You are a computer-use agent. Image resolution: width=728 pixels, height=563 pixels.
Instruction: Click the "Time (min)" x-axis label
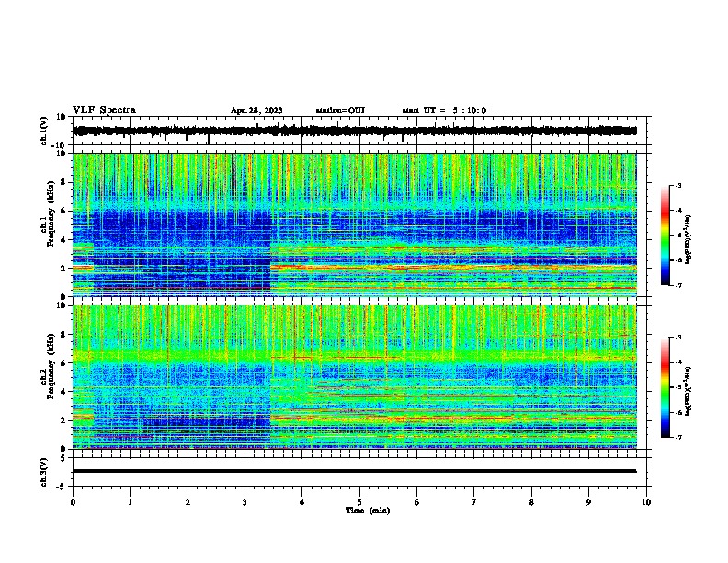coord(368,511)
